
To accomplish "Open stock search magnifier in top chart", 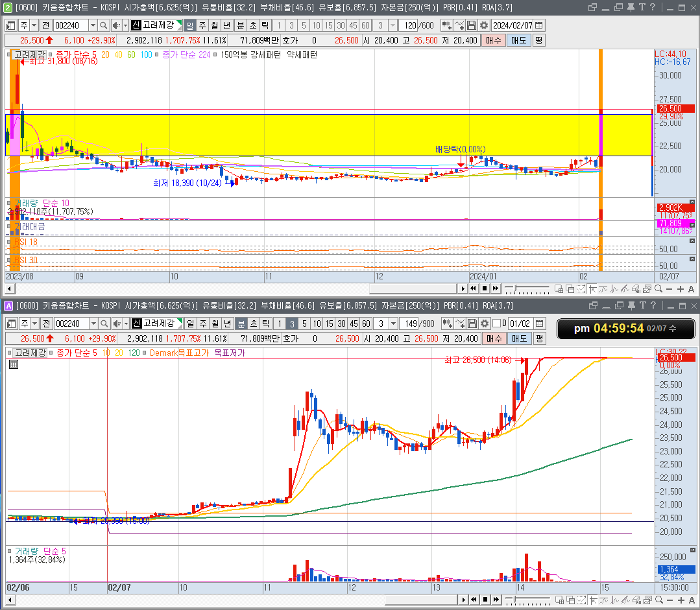I will tap(104, 25).
